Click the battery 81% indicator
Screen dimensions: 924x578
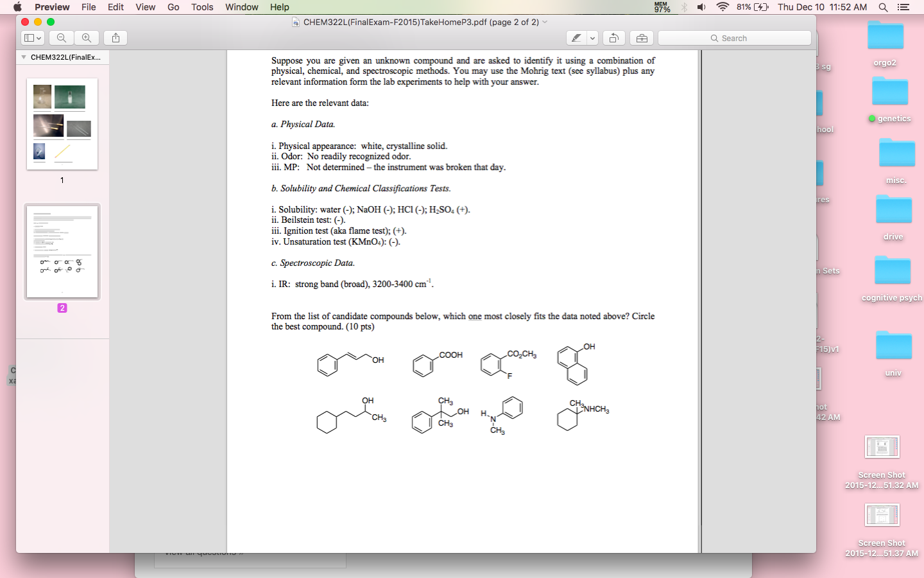[x=753, y=7]
